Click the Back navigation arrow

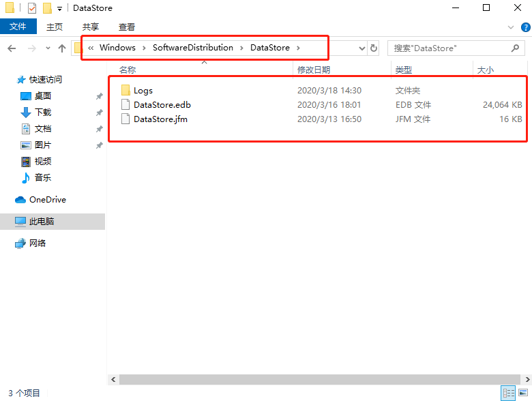12,48
